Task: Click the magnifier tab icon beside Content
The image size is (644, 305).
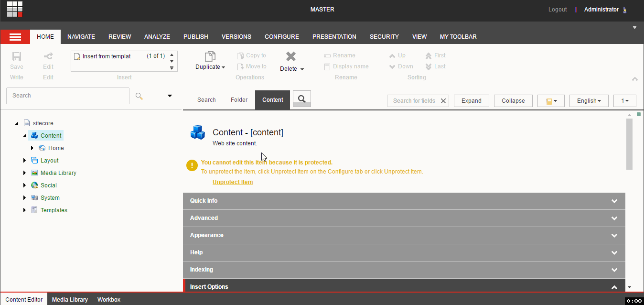Action: coord(302,99)
